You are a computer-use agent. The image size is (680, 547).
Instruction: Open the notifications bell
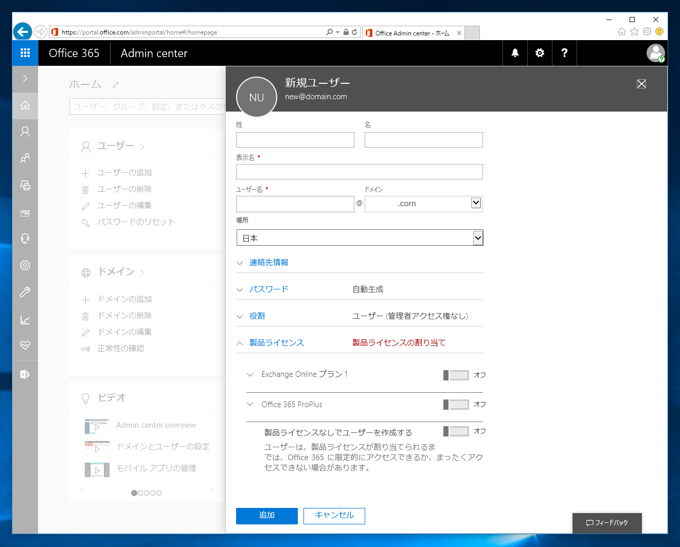[x=515, y=53]
